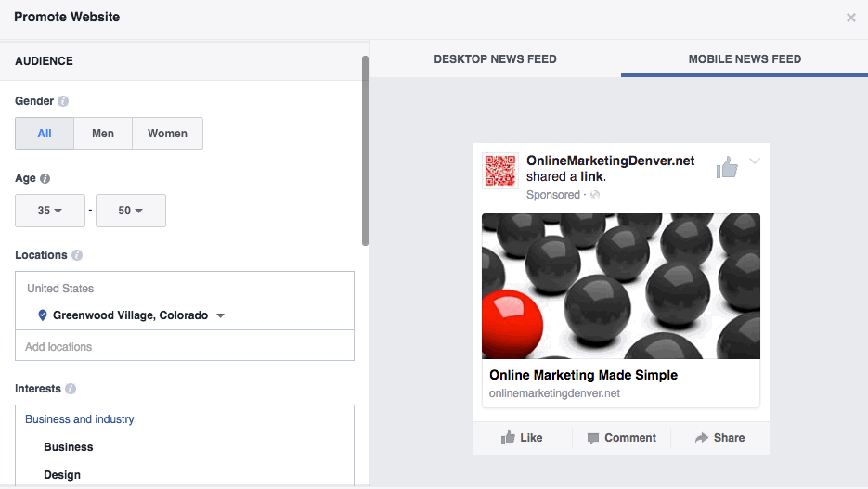Click the QR code page avatar
This screenshot has height=489, width=868.
point(500,171)
